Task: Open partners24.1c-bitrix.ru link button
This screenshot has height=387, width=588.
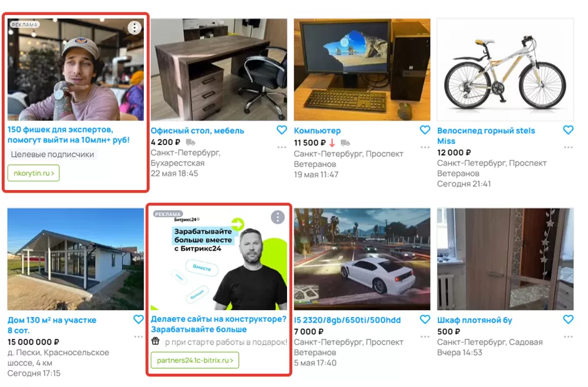Action: (195, 360)
